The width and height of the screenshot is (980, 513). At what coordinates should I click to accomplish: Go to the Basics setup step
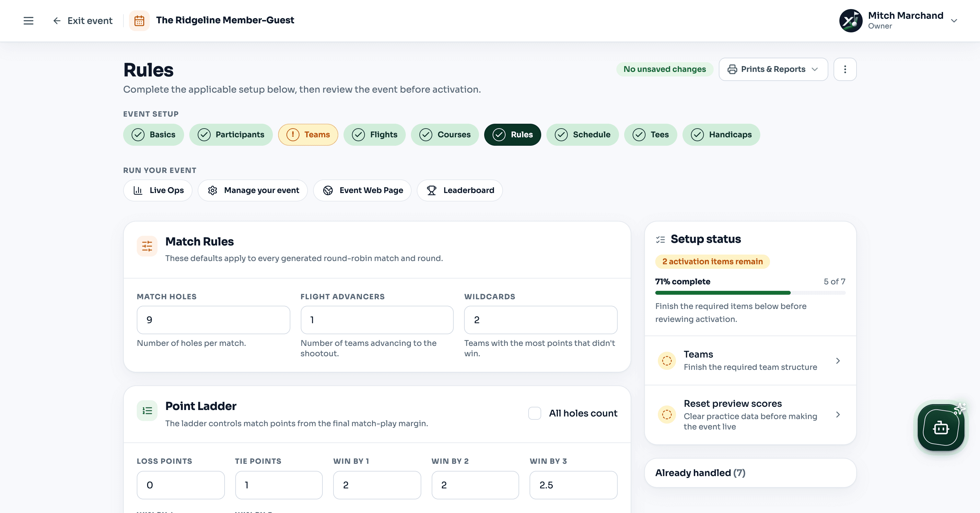pyautogui.click(x=153, y=135)
